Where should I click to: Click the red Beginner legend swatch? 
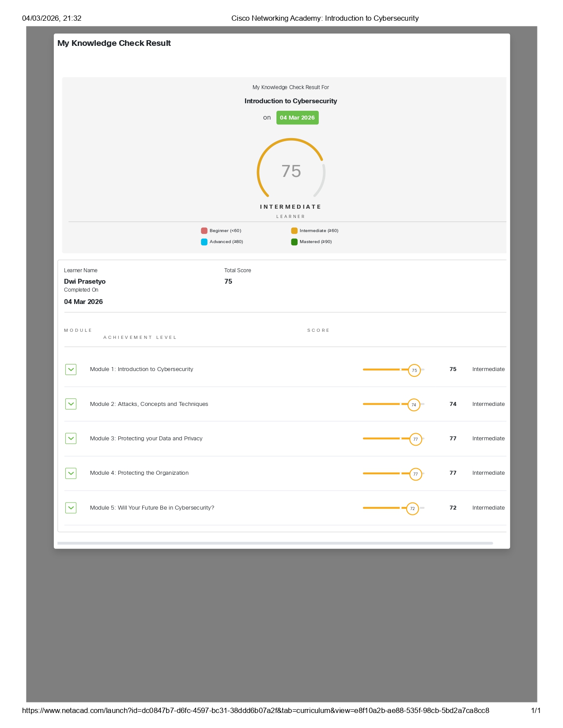pos(204,231)
